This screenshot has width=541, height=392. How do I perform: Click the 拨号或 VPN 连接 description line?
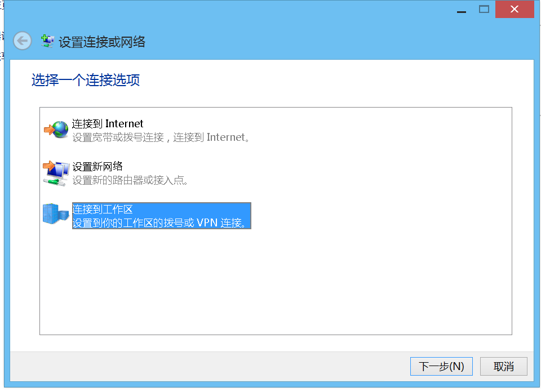click(161, 223)
